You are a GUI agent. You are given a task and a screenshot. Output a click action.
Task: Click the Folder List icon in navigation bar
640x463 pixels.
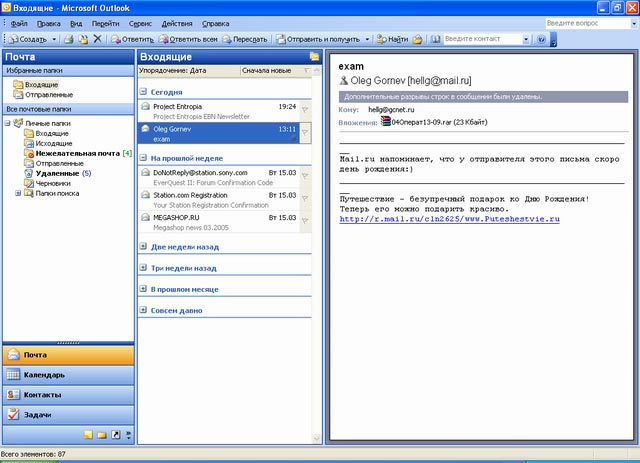coord(102,435)
